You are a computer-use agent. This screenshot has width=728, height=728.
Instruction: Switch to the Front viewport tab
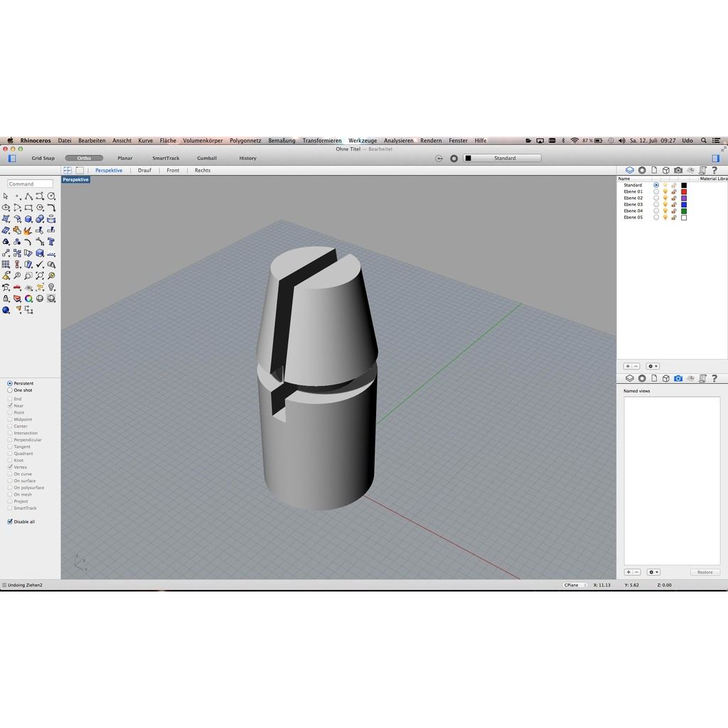[173, 171]
